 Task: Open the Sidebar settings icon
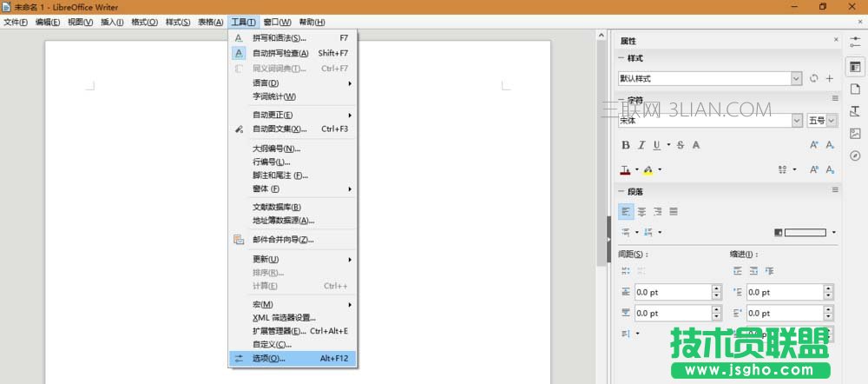coord(855,42)
